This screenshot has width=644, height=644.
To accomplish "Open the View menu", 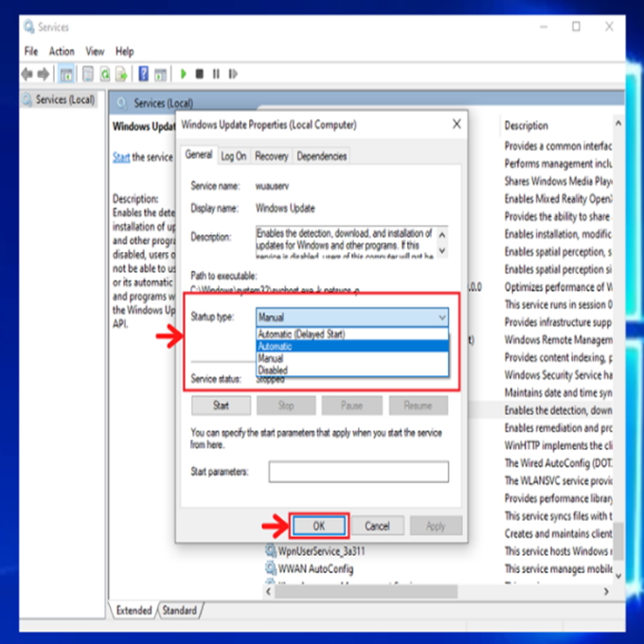I will pos(95,51).
